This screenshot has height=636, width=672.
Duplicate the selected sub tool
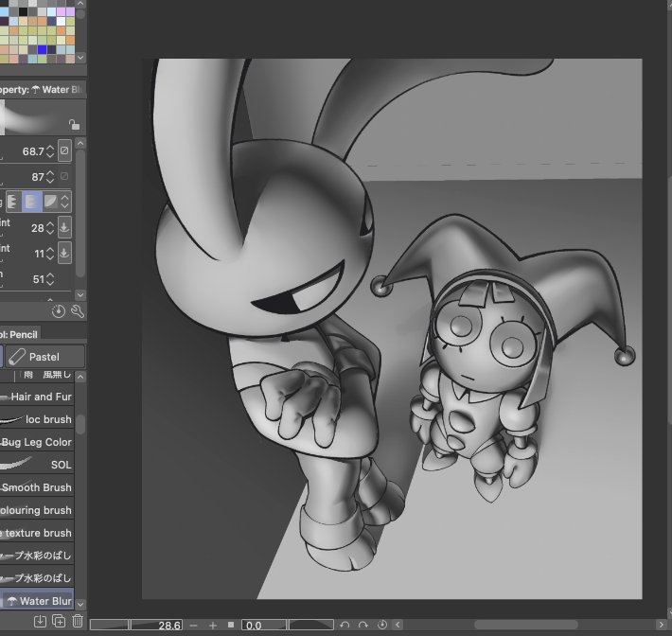pyautogui.click(x=59, y=621)
